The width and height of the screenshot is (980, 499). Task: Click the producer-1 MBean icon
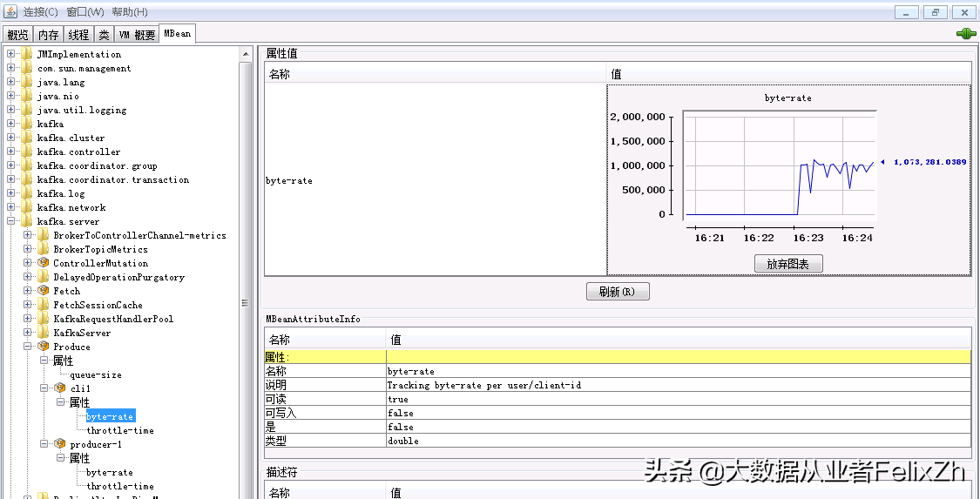coord(59,444)
